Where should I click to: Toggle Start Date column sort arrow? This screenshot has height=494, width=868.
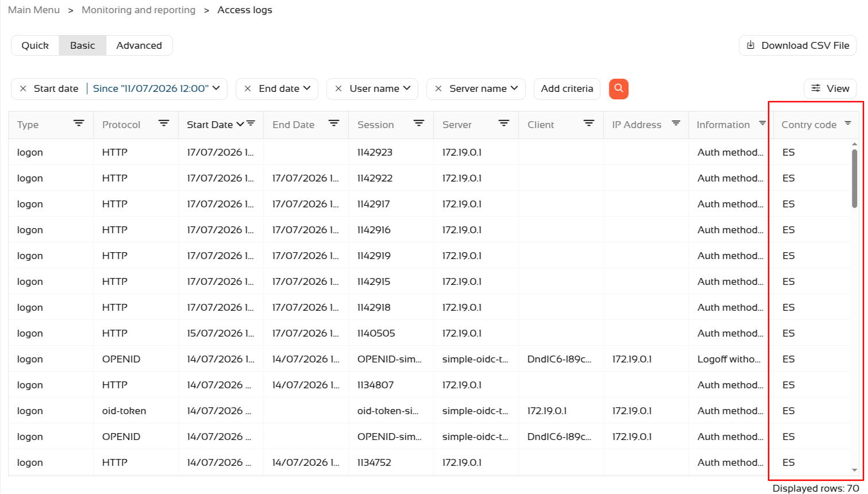[240, 124]
